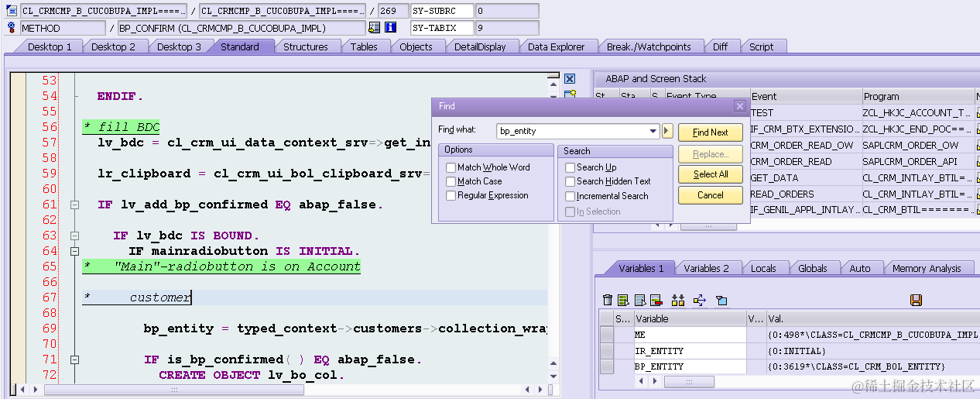The width and height of the screenshot is (980, 399).
Task: Click the Find Next button
Action: [711, 132]
